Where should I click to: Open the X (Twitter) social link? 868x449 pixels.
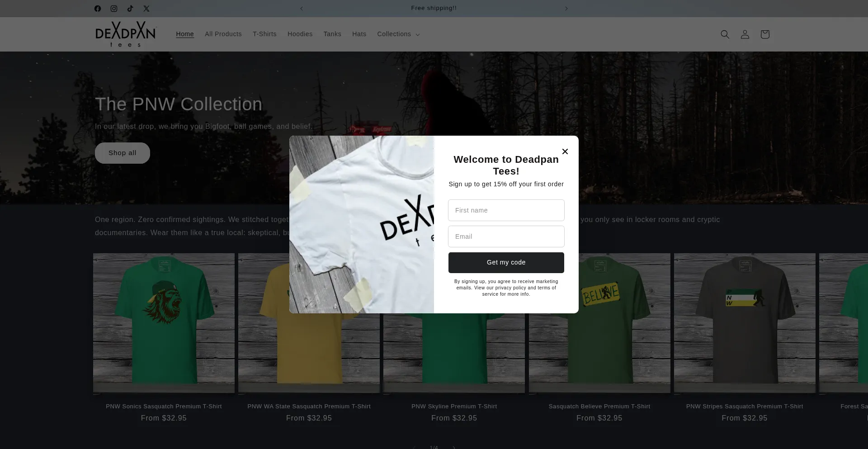[146, 9]
